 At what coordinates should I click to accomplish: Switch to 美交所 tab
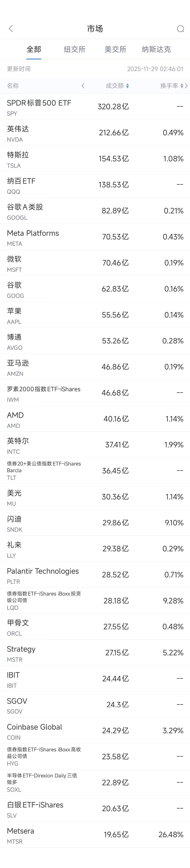tap(115, 49)
